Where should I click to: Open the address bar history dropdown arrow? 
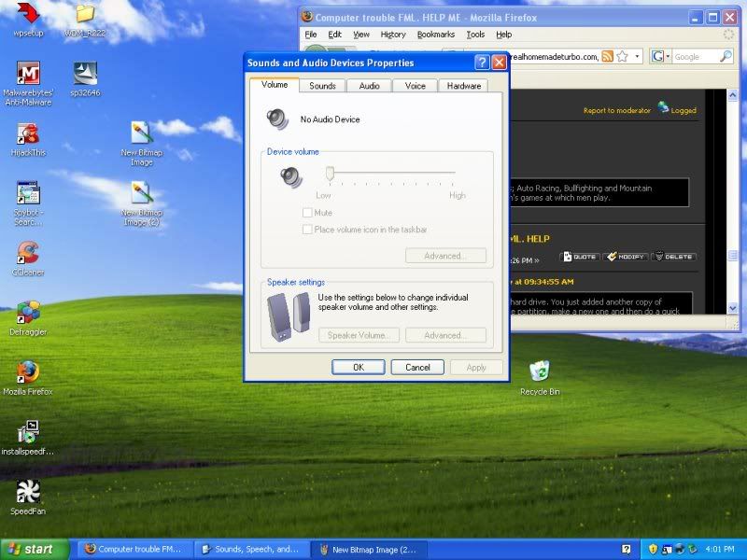pos(637,57)
